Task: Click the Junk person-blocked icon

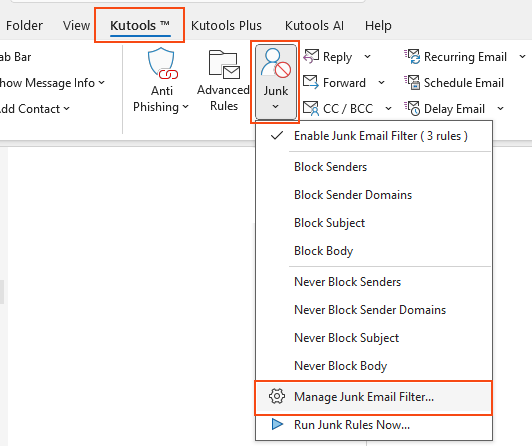Action: tap(276, 63)
